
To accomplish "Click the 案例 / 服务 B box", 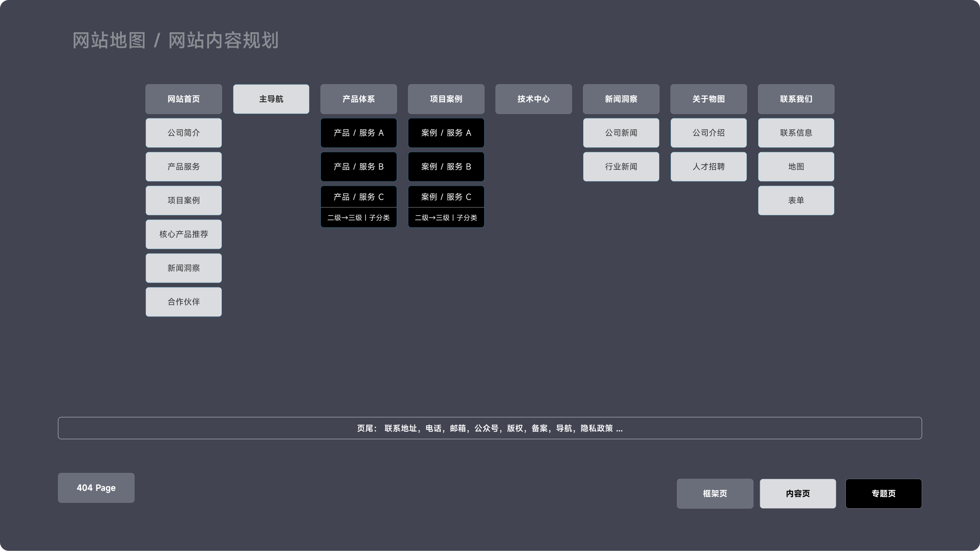I will tap(446, 167).
